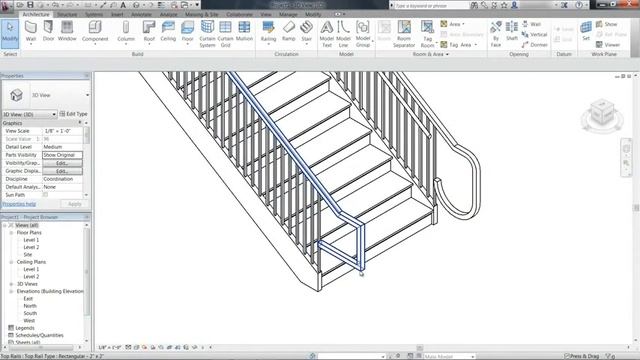Open the Systems ribbon tab
Screen dimensions: 640x360
coord(94,14)
